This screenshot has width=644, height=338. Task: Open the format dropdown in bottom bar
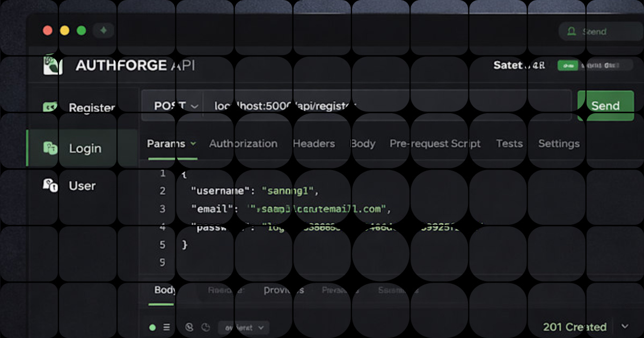pos(244,327)
